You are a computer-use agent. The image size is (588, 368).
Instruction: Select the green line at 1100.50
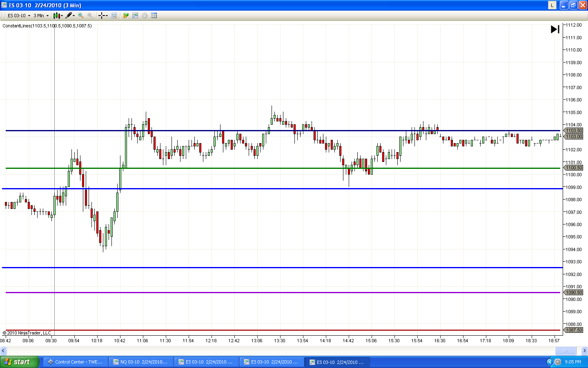(283, 168)
